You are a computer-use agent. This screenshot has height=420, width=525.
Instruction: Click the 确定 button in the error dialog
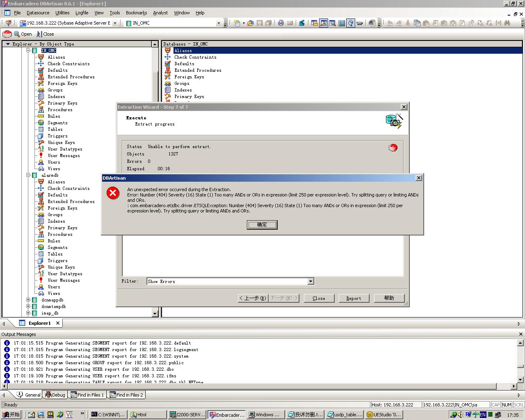pos(262,225)
